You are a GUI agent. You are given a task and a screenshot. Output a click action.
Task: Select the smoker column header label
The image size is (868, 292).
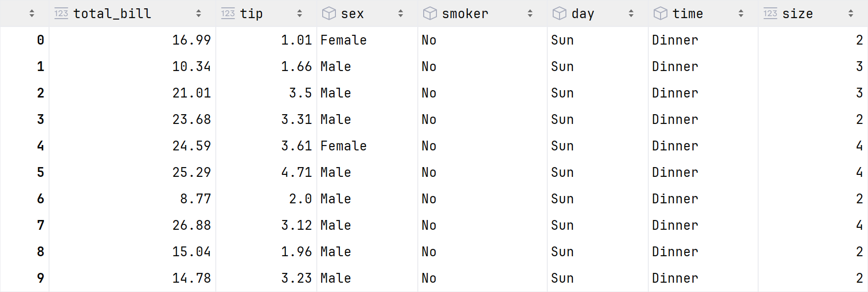tap(465, 14)
